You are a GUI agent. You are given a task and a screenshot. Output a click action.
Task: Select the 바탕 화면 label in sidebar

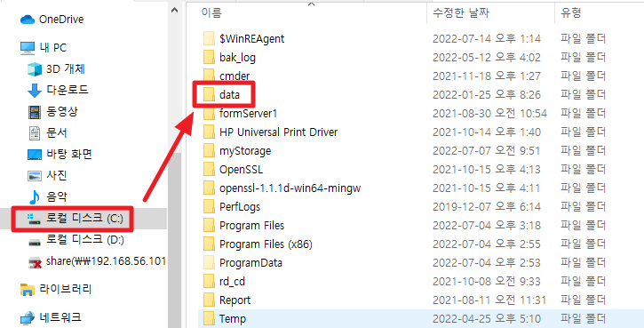coord(68,154)
